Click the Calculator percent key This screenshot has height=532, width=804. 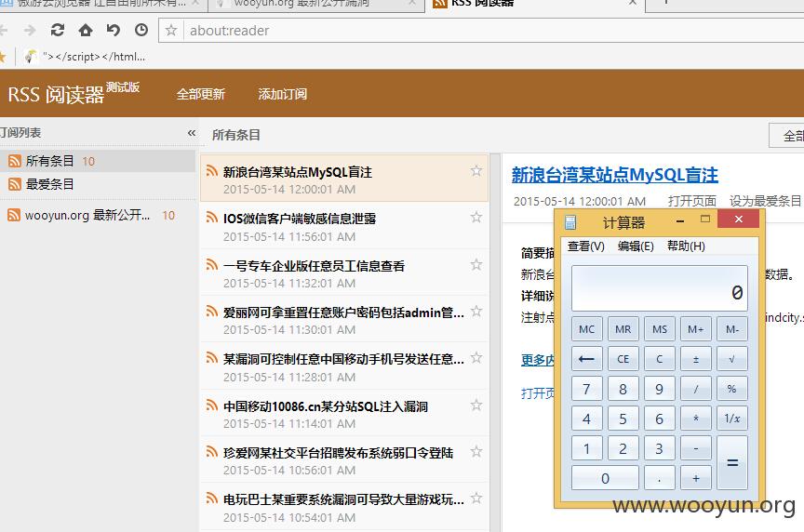(x=732, y=389)
